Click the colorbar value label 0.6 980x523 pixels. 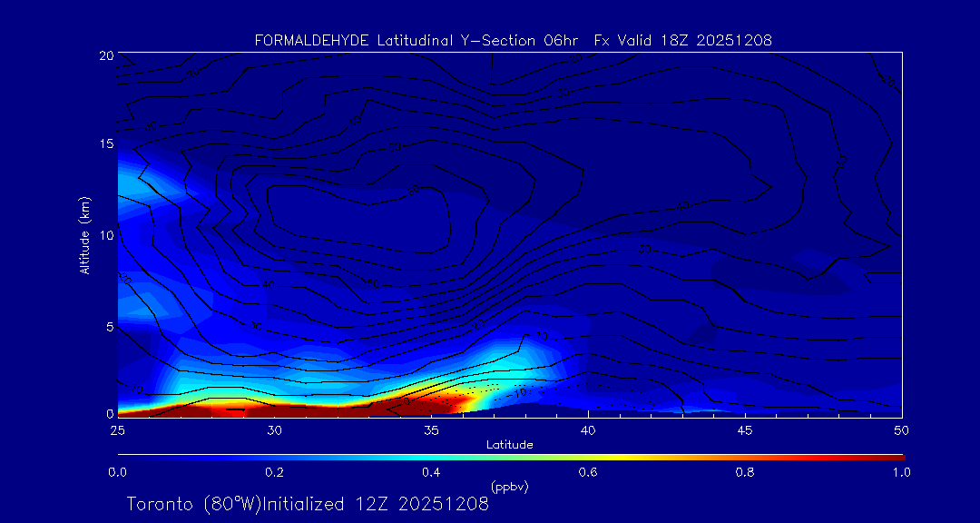coord(588,472)
